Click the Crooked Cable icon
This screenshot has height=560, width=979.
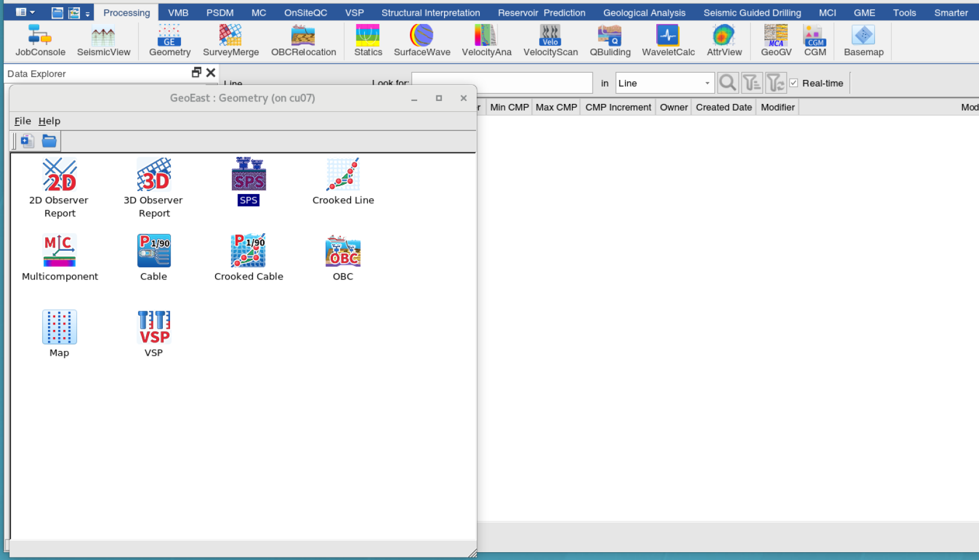248,251
